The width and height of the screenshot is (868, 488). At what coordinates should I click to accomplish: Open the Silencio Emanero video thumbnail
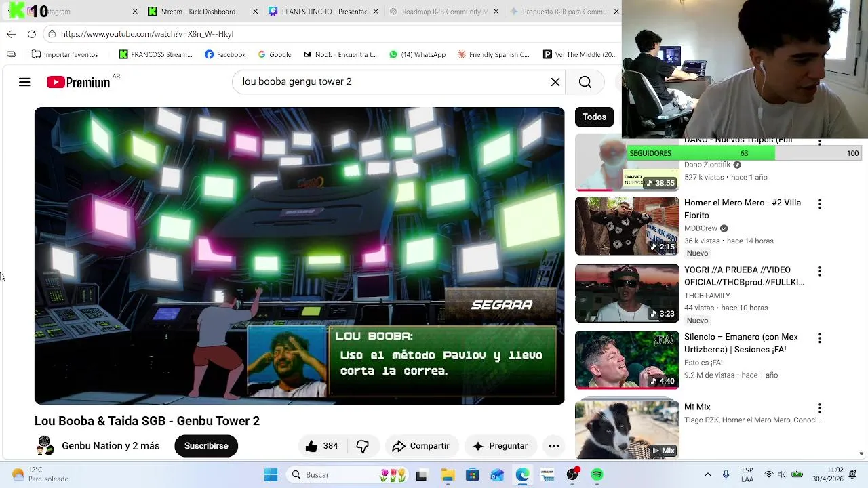627,360
